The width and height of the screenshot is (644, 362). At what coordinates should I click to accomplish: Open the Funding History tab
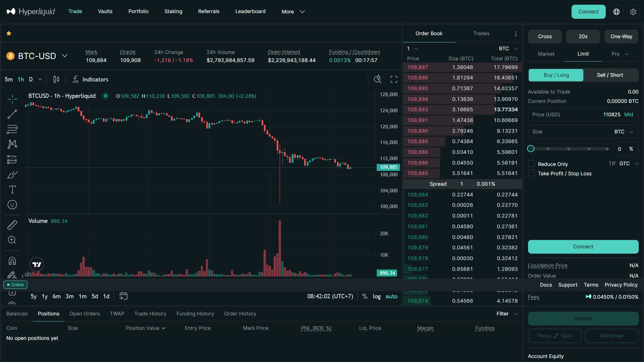point(195,314)
